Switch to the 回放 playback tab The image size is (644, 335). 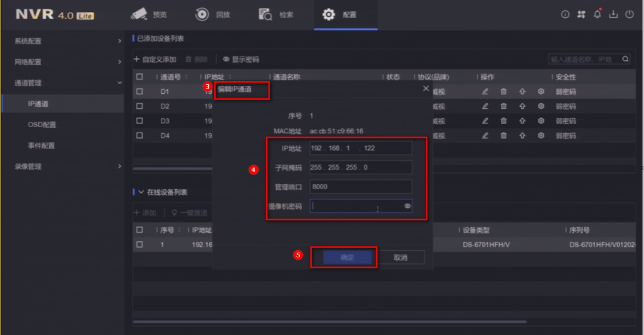click(212, 15)
